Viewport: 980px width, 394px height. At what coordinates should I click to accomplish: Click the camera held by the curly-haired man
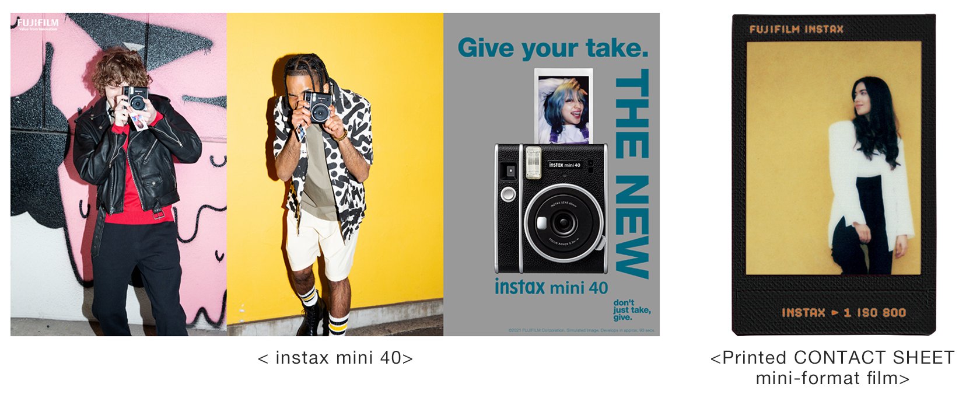[135, 99]
